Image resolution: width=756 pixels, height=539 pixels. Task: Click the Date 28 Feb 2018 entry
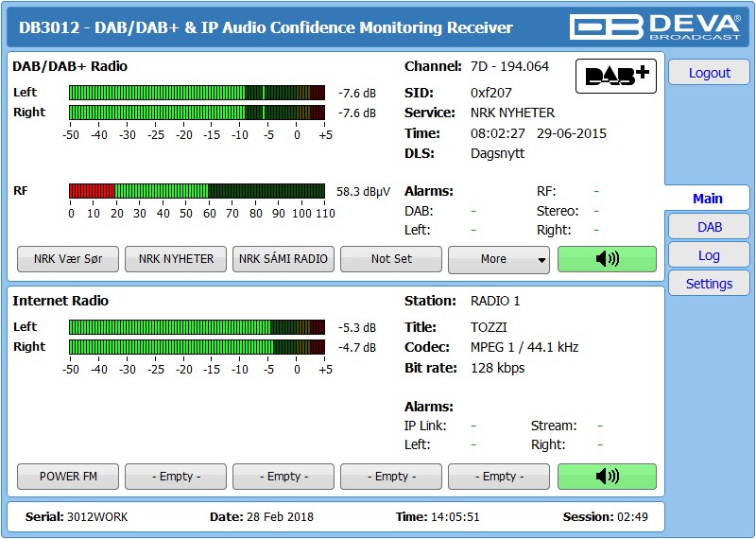click(x=262, y=517)
